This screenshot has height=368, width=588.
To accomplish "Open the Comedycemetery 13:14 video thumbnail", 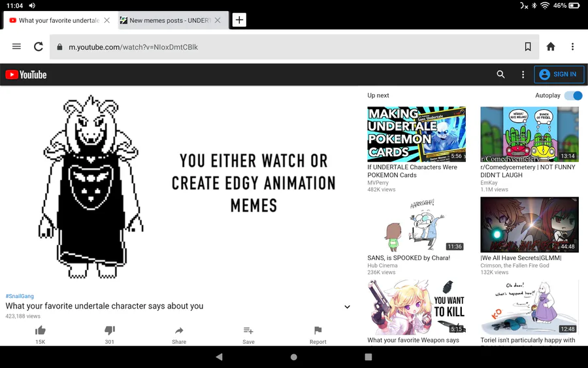I will pos(529,134).
